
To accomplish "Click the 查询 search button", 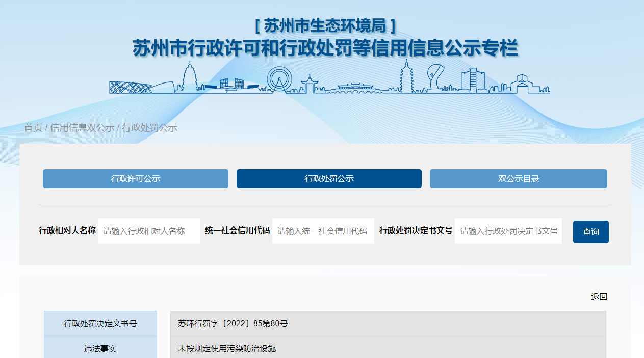I will pos(591,232).
